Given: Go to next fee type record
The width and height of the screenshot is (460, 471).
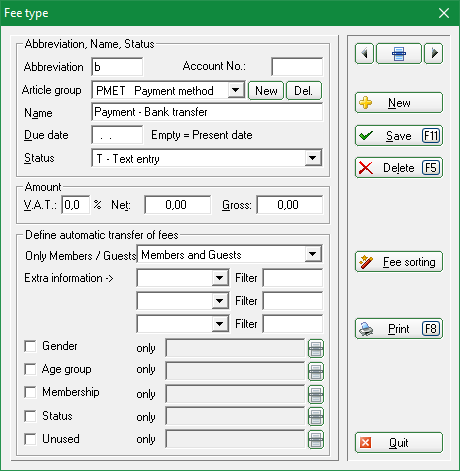Looking at the screenshot, I should [x=433, y=53].
